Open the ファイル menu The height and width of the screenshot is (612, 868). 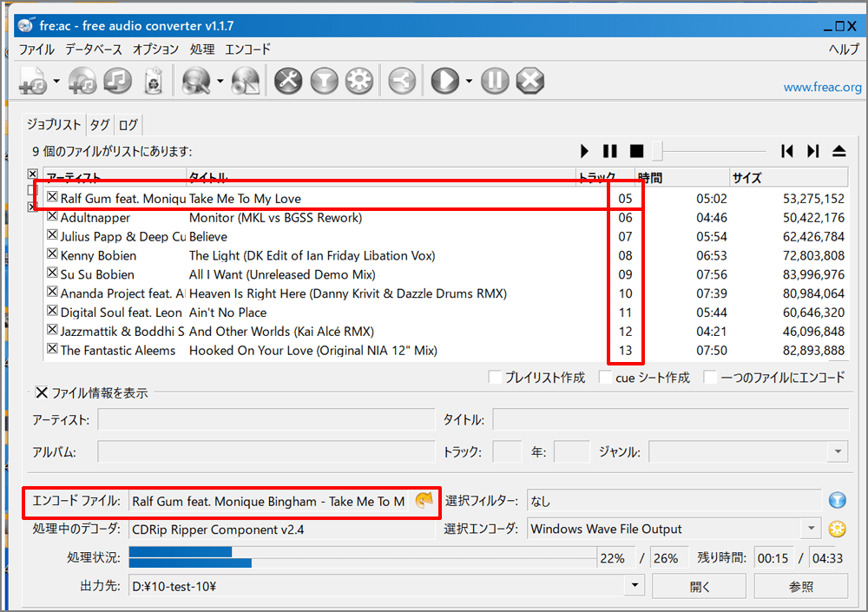click(x=36, y=49)
